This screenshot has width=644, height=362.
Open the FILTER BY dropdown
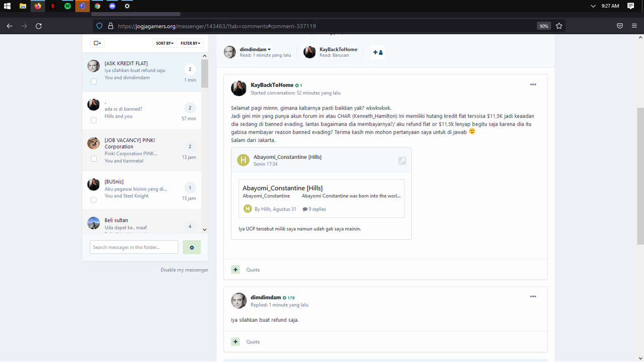[191, 43]
